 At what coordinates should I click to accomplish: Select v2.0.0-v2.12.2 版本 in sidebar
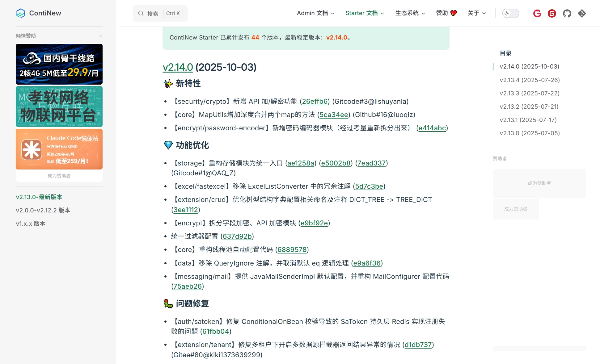pyautogui.click(x=43, y=210)
